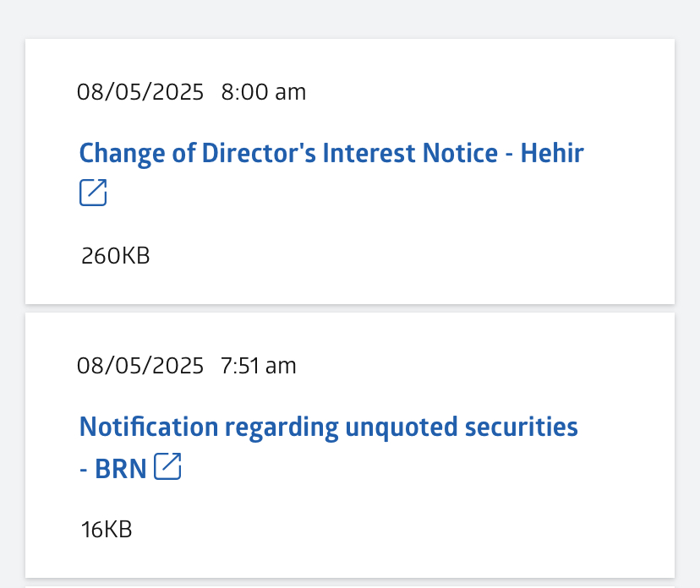
Task: Click "Notification" word in second announcement
Action: click(149, 427)
